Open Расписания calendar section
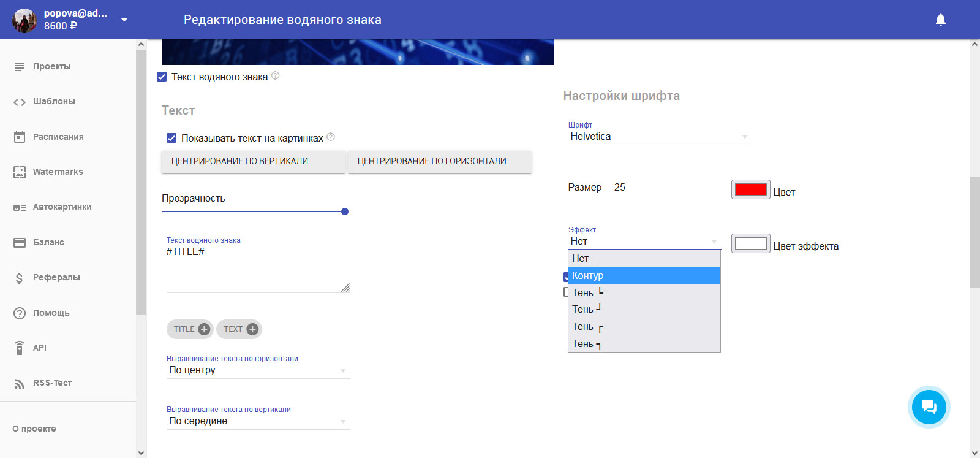Screen dimensions: 980x458 click(58, 137)
